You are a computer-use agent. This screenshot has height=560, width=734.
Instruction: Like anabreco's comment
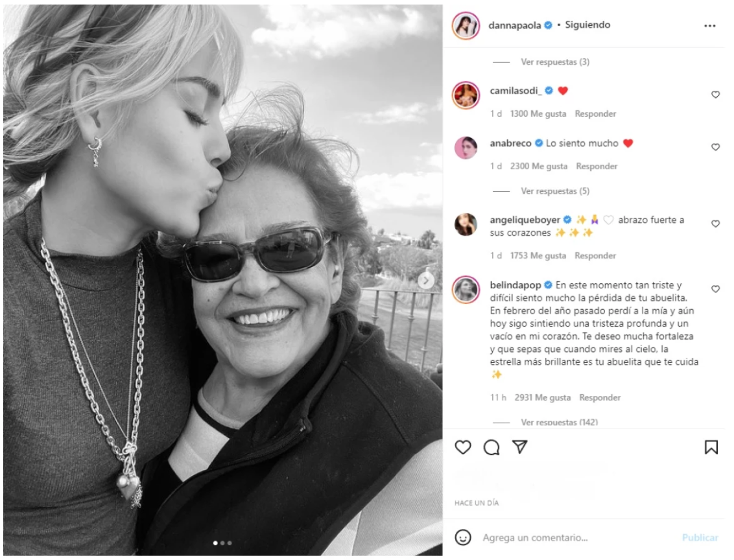click(x=716, y=147)
